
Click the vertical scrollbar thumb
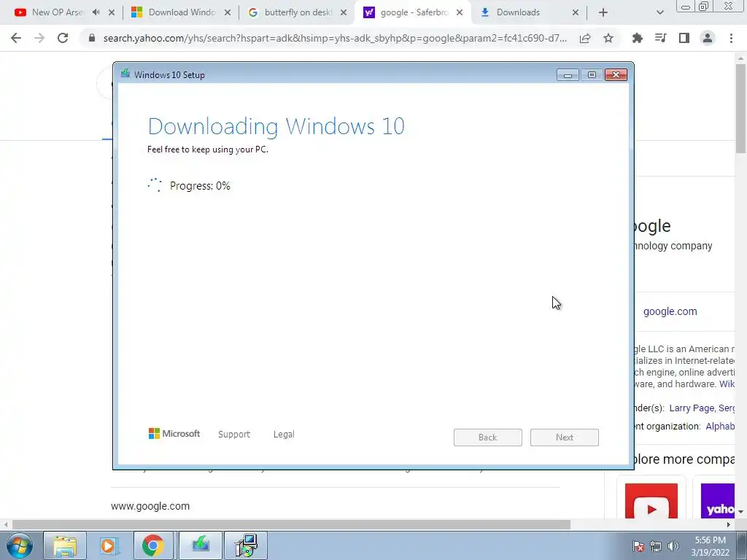(x=741, y=109)
